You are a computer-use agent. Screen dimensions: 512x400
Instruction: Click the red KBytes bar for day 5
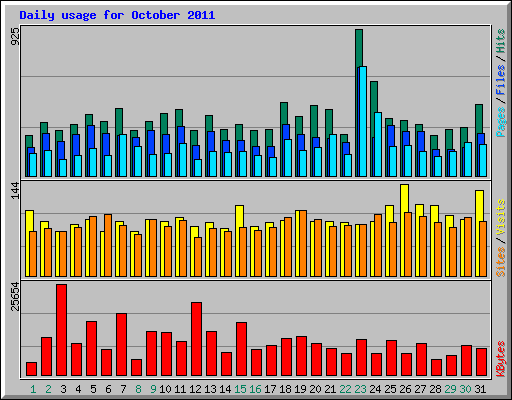[91, 349]
